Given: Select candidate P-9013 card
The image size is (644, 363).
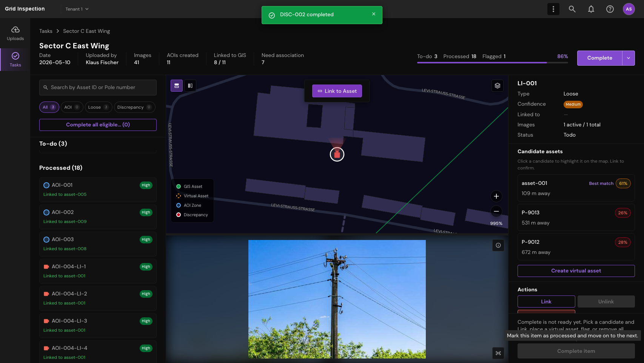Looking at the screenshot, I should click(576, 218).
